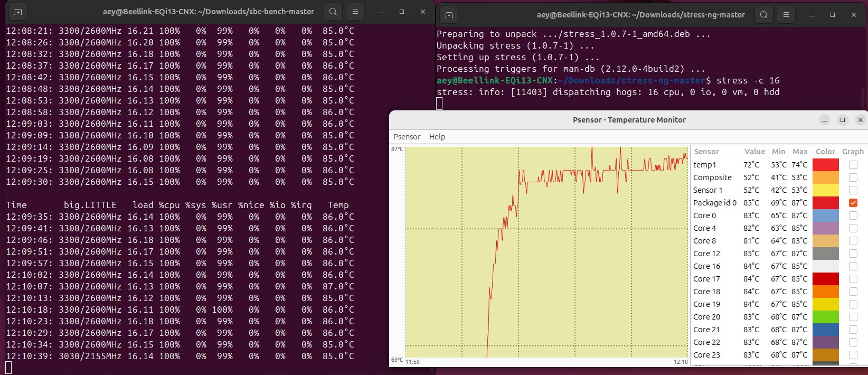Sort by the Max column header

pos(800,152)
